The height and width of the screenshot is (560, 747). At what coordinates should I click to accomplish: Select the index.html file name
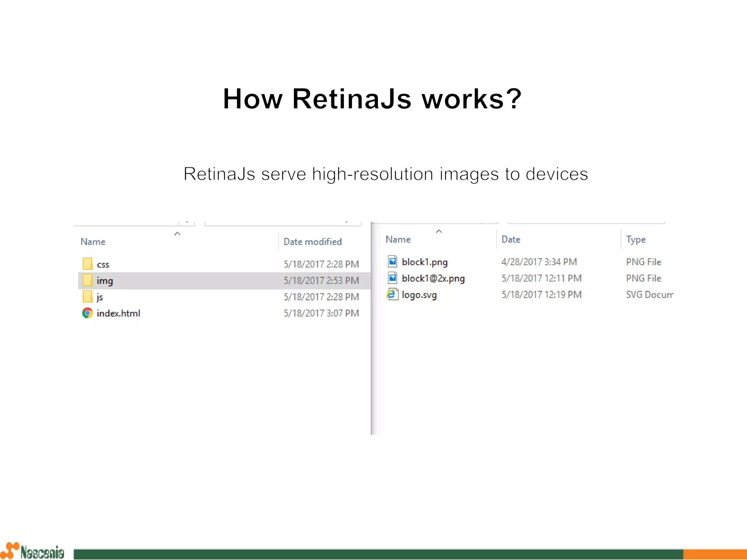coord(118,313)
